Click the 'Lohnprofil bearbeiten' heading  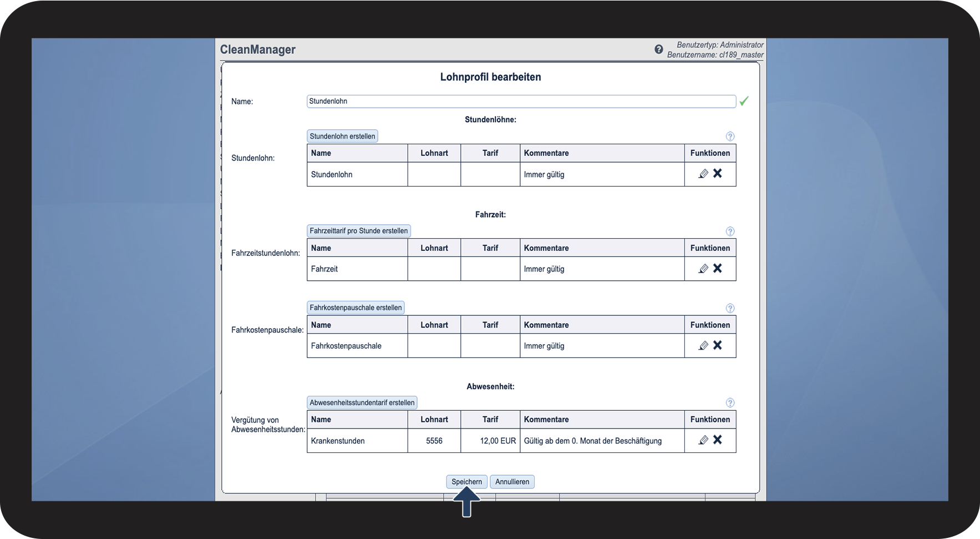[491, 77]
